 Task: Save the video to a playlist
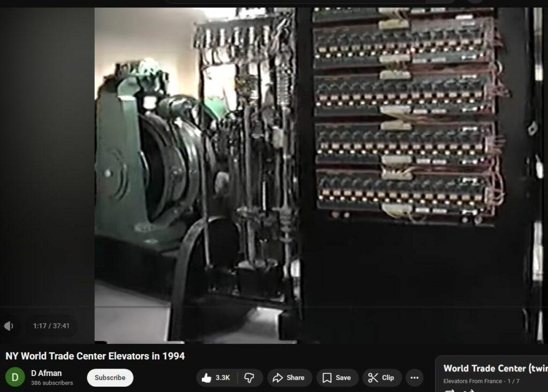[337, 378]
